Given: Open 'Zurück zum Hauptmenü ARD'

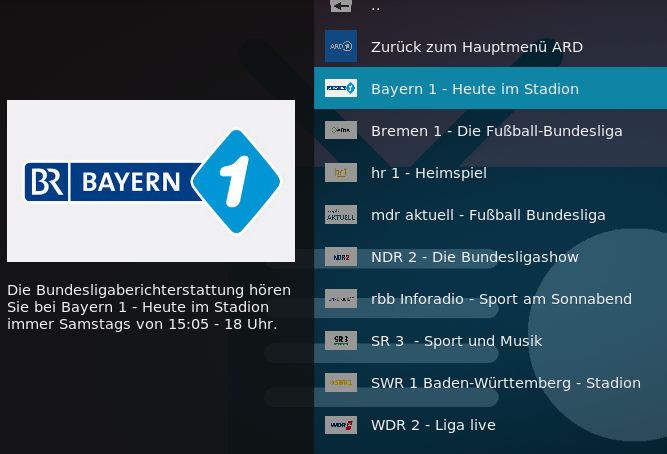Looking at the screenshot, I should click(x=490, y=46).
